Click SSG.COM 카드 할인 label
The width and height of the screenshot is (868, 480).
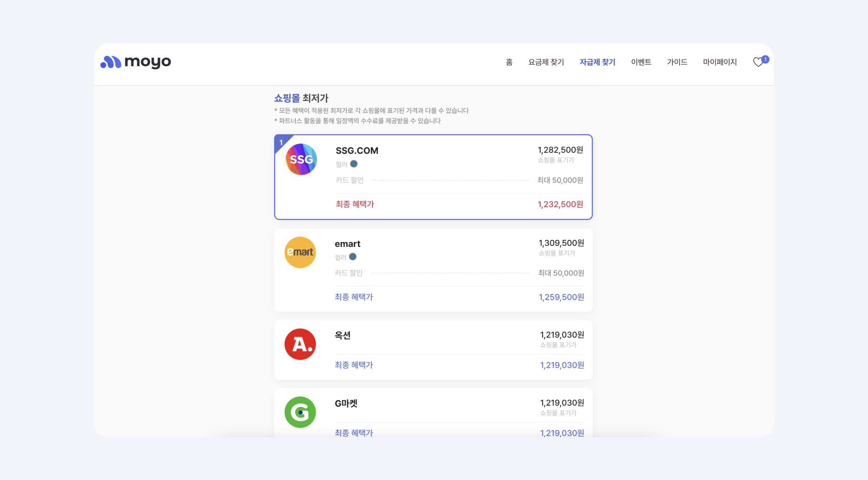pos(349,180)
